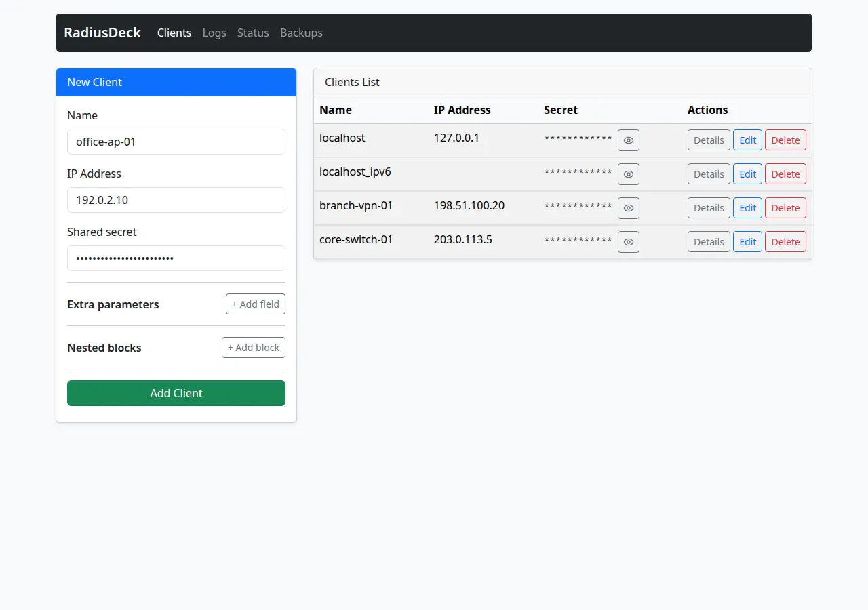Edit the localhost_ipv6 entry
The height and width of the screenshot is (610, 868).
[x=747, y=174]
